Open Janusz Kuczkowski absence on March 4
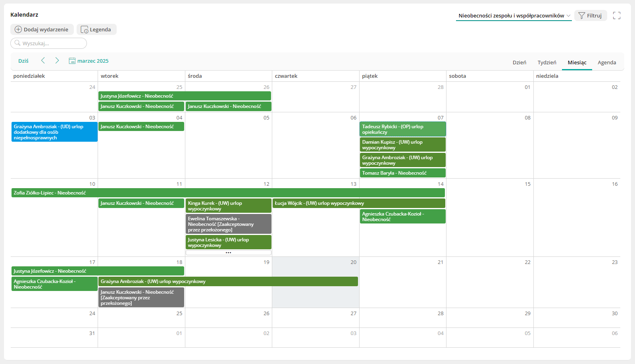 (141, 127)
